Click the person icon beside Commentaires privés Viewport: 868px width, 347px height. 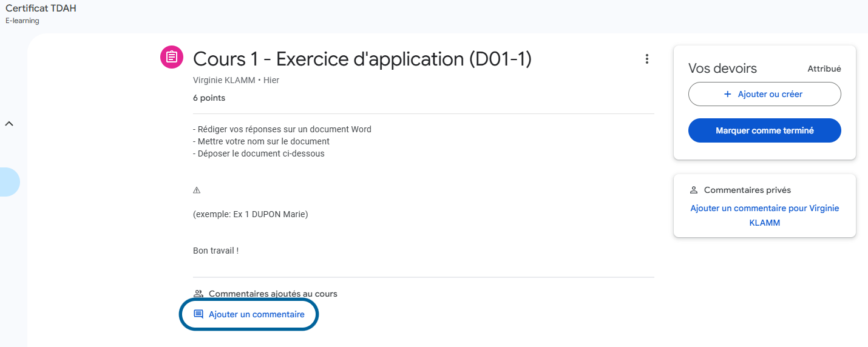(694, 190)
